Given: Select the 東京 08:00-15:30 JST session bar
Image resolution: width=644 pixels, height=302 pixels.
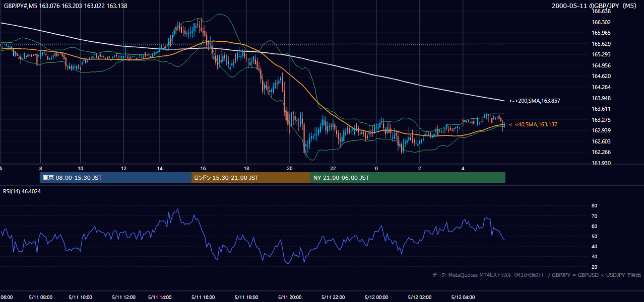Looking at the screenshot, I should point(115,178).
